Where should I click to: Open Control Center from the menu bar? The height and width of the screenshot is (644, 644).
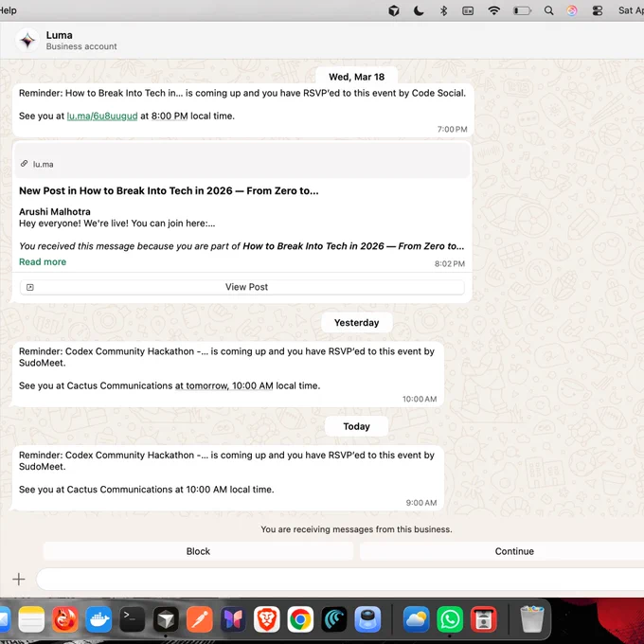(x=598, y=11)
